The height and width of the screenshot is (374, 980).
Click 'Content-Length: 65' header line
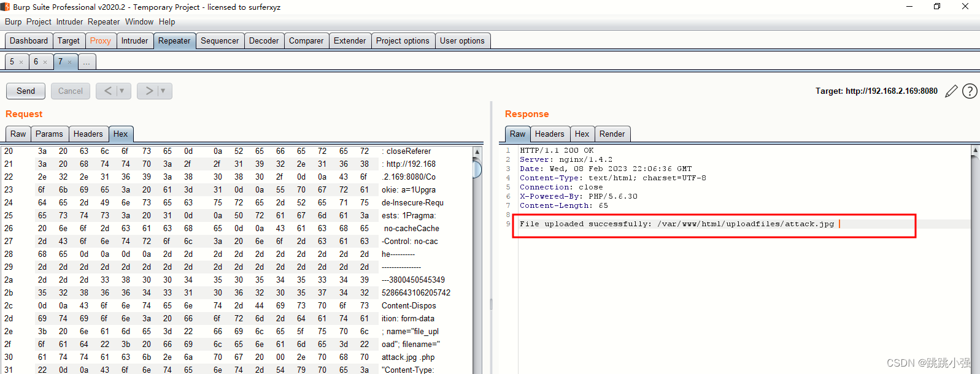click(564, 205)
